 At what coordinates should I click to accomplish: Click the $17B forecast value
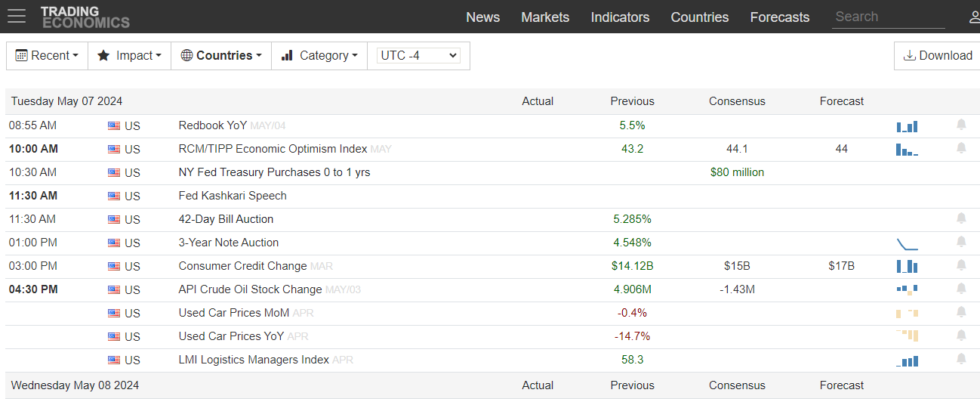tap(841, 266)
